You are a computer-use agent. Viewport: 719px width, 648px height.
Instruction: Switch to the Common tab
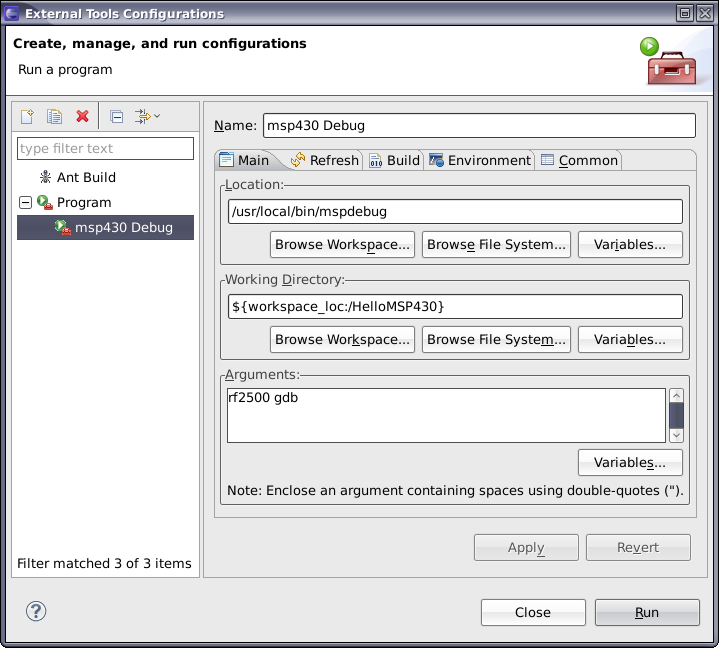coord(579,161)
